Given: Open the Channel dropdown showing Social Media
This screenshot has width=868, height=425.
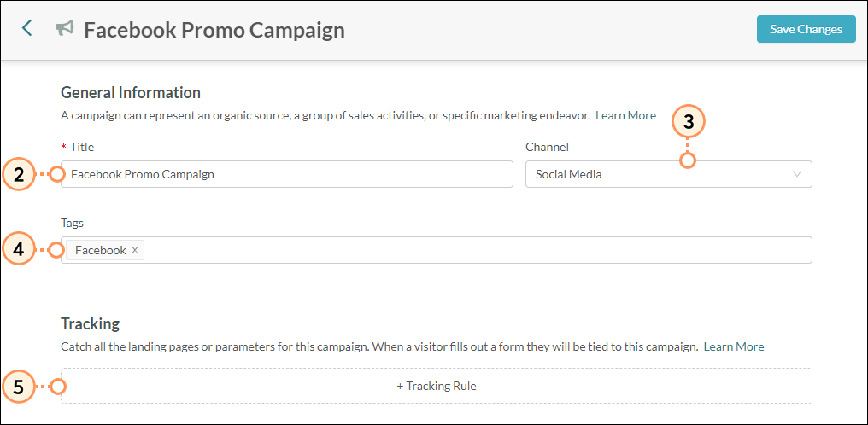Looking at the screenshot, I should coord(668,174).
